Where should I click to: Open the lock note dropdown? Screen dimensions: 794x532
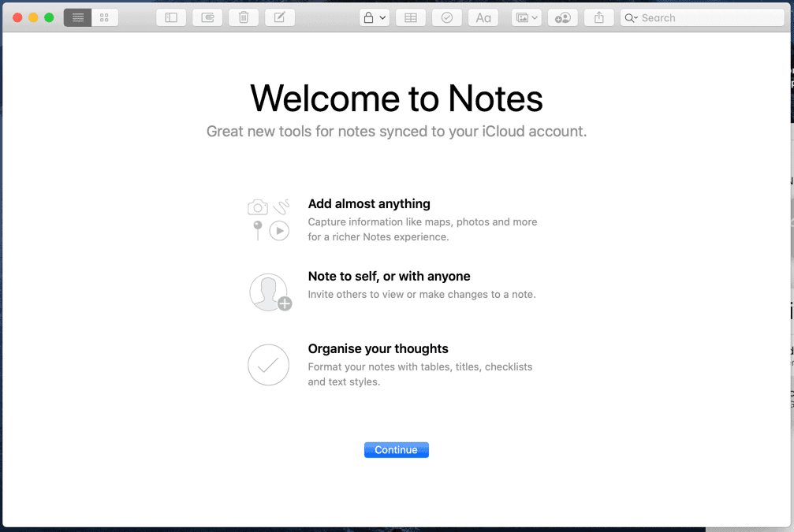[x=375, y=17]
